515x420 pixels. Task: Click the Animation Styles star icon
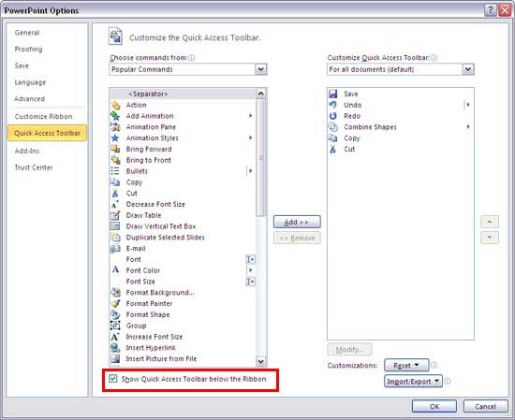[115, 138]
